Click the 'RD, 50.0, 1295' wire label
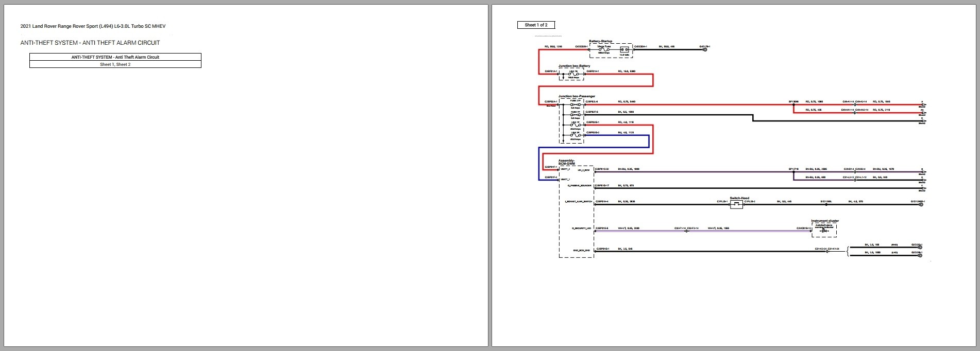 (553, 46)
